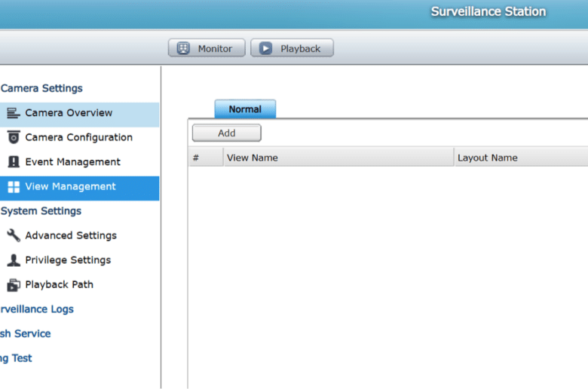Click the View Management grid icon
Viewport: 588px width, 389px height.
click(14, 187)
